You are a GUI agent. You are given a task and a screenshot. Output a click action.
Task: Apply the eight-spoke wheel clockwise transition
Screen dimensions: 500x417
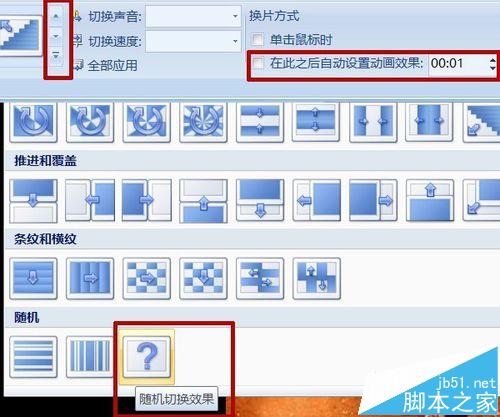click(203, 122)
